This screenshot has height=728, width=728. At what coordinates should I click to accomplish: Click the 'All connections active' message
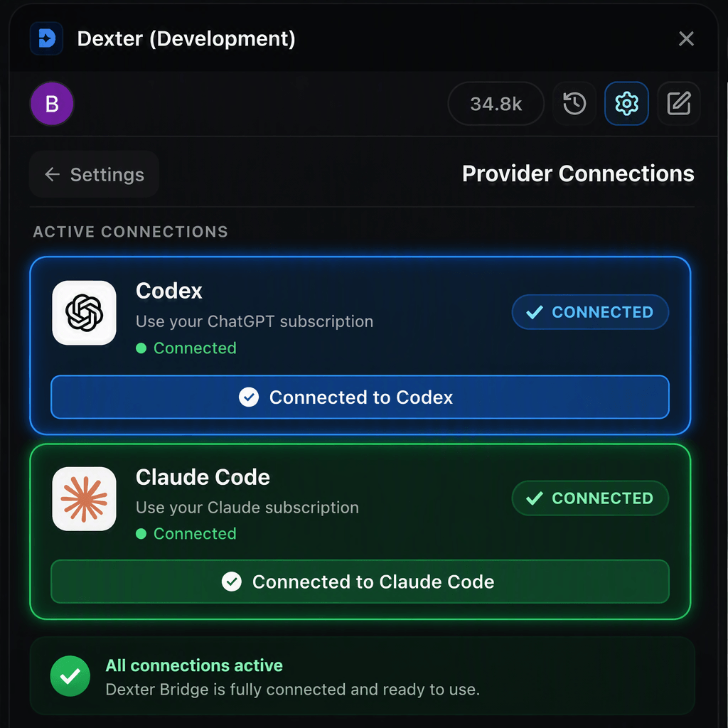tap(194, 665)
